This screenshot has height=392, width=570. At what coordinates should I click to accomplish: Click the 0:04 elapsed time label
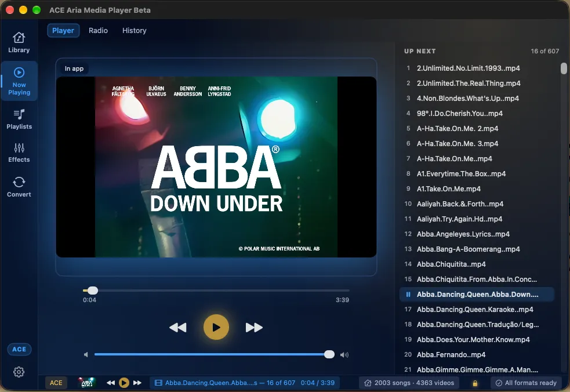coord(89,300)
